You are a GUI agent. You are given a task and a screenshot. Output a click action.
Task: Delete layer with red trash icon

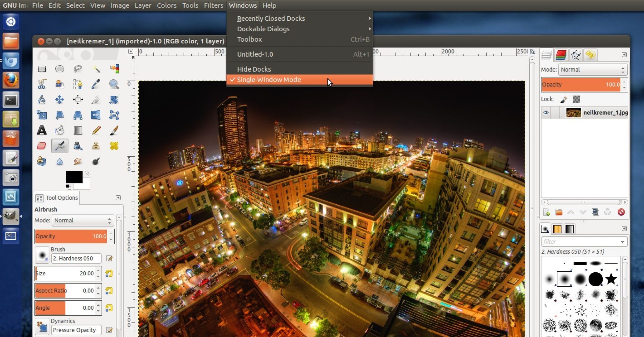click(x=621, y=212)
